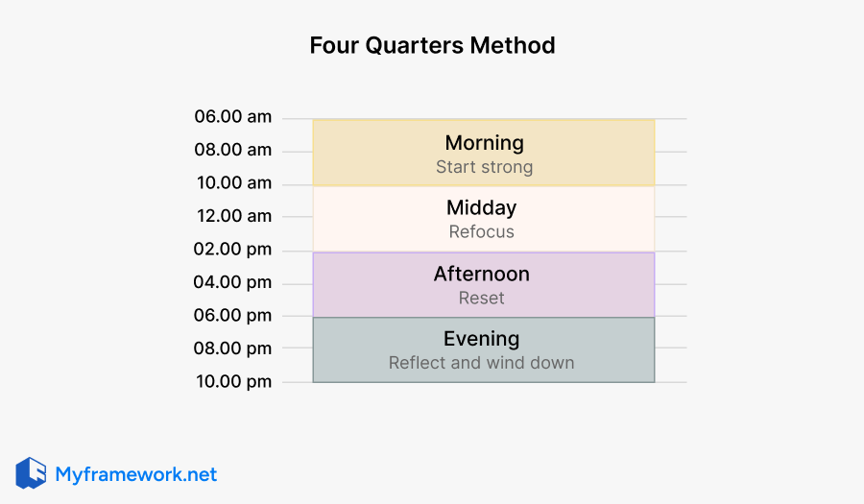
Task: Click the 04.00 pm time label
Action: tap(233, 282)
